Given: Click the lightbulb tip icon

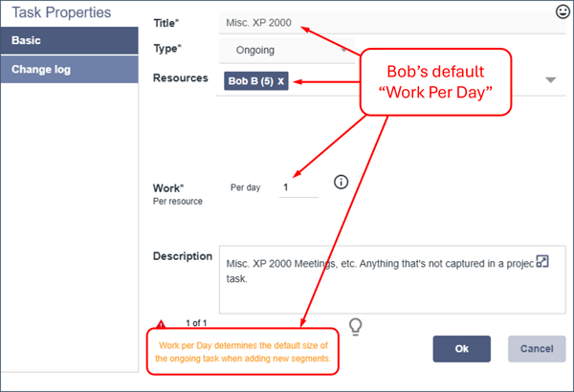Looking at the screenshot, I should pos(355,326).
